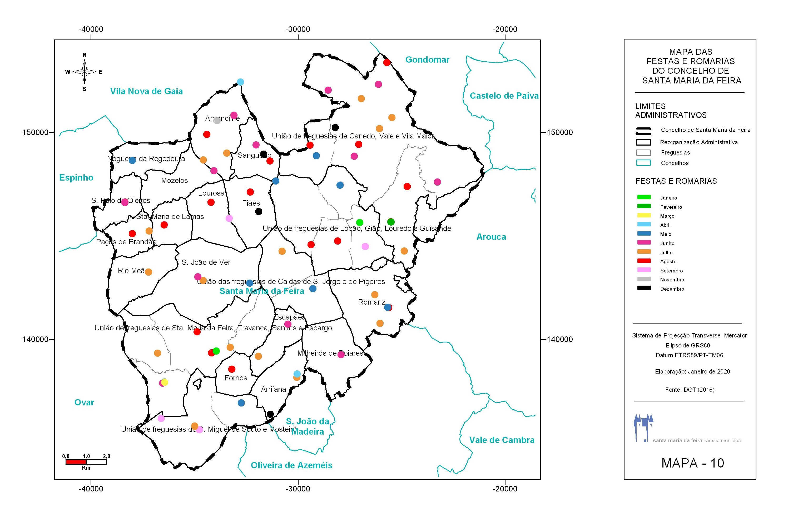
Task: Click the Oliveira de Azeméis label
Action: [x=291, y=465]
